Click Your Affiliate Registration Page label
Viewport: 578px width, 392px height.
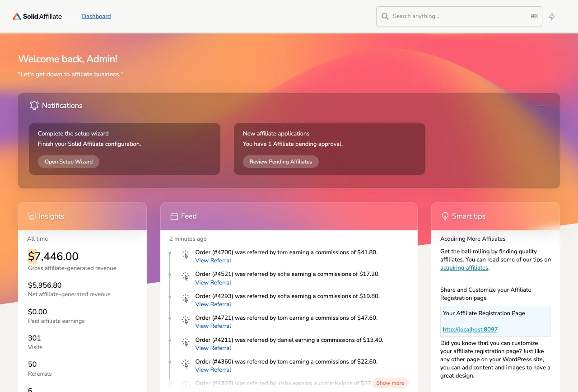484,313
